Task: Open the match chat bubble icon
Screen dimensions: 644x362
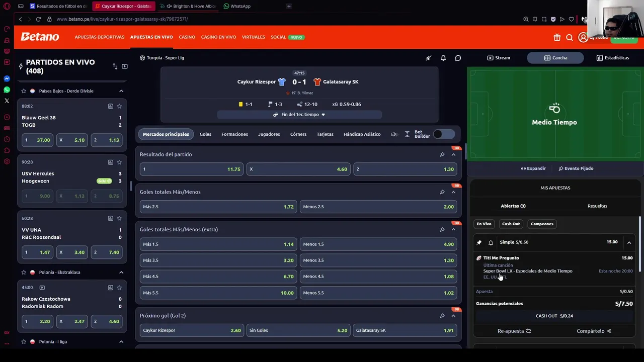Action: [458, 58]
